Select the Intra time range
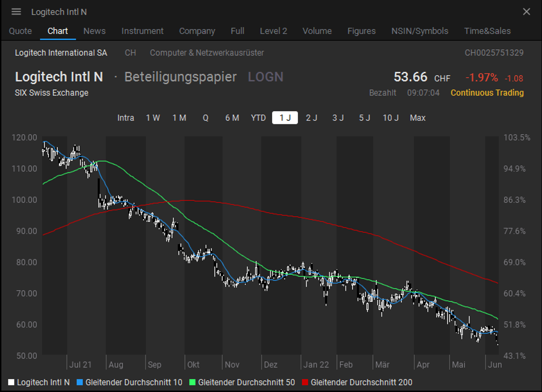 coord(126,118)
